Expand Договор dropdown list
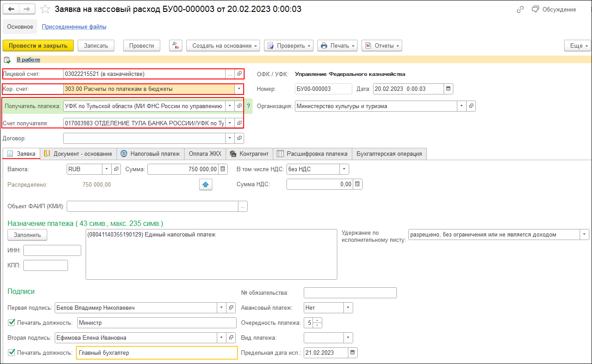 click(230, 138)
